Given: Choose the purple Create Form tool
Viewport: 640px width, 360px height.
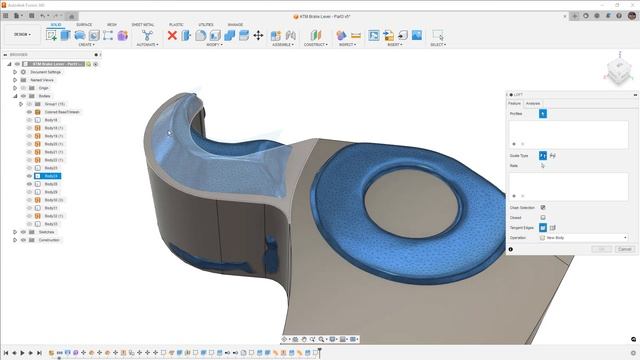Looking at the screenshot, I should coord(122,36).
